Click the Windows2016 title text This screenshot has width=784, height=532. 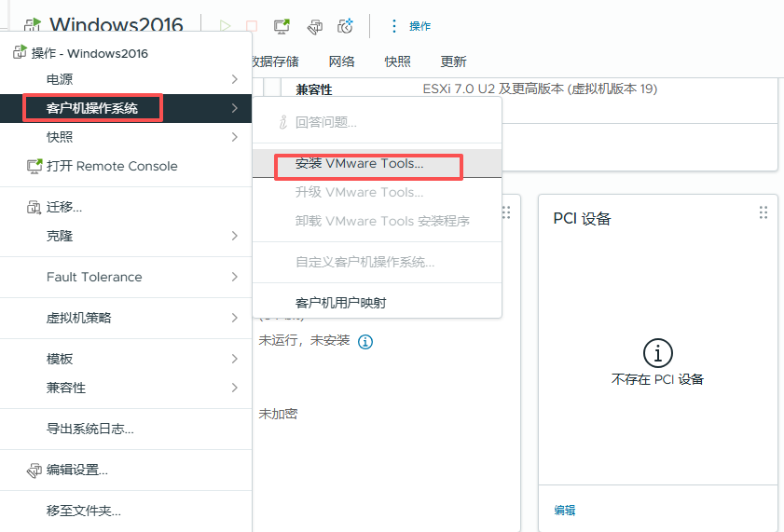(x=116, y=24)
